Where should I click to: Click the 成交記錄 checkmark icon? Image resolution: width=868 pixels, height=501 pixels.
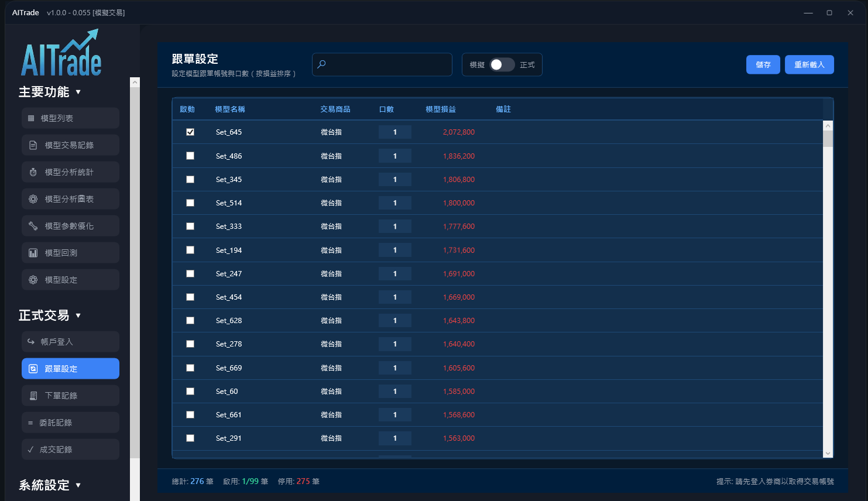pyautogui.click(x=30, y=449)
